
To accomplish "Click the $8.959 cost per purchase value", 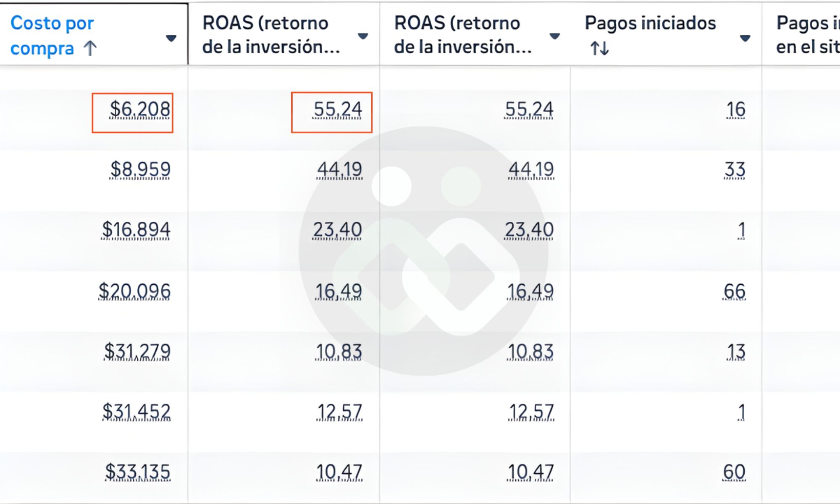I will [x=140, y=170].
